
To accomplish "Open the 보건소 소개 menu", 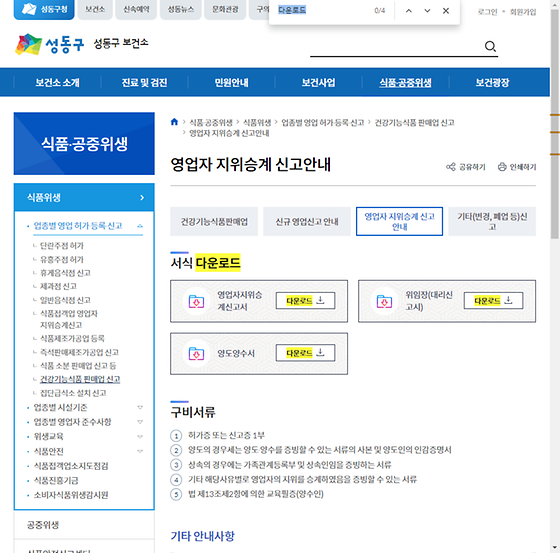I will point(58,83).
